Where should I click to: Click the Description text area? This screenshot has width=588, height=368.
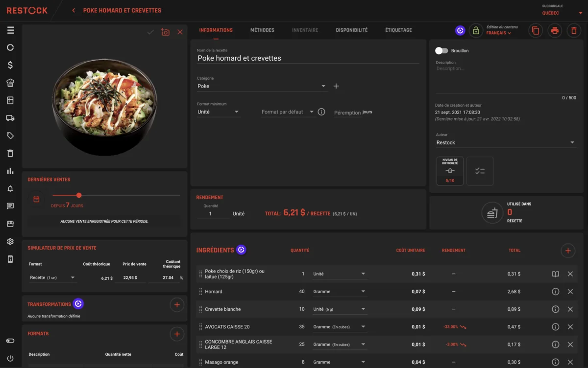506,78
